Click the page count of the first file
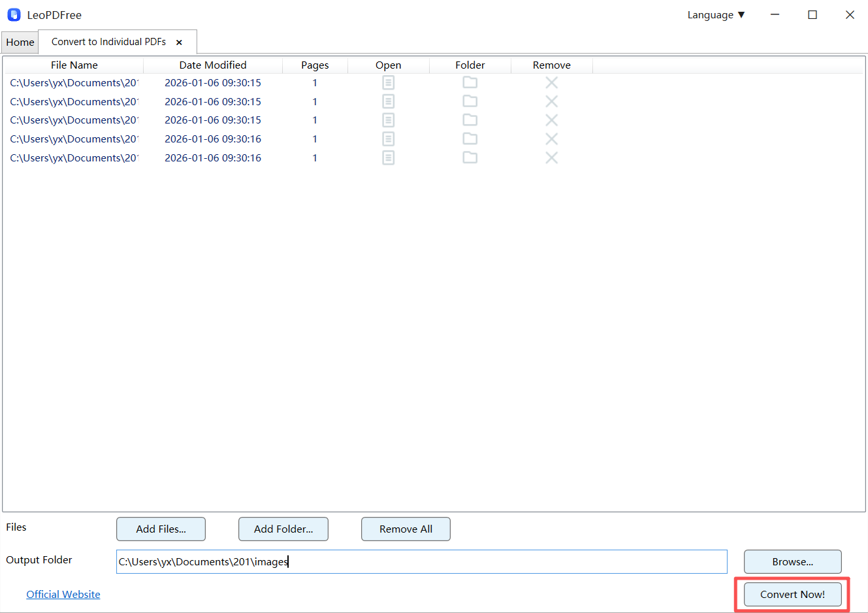 315,83
